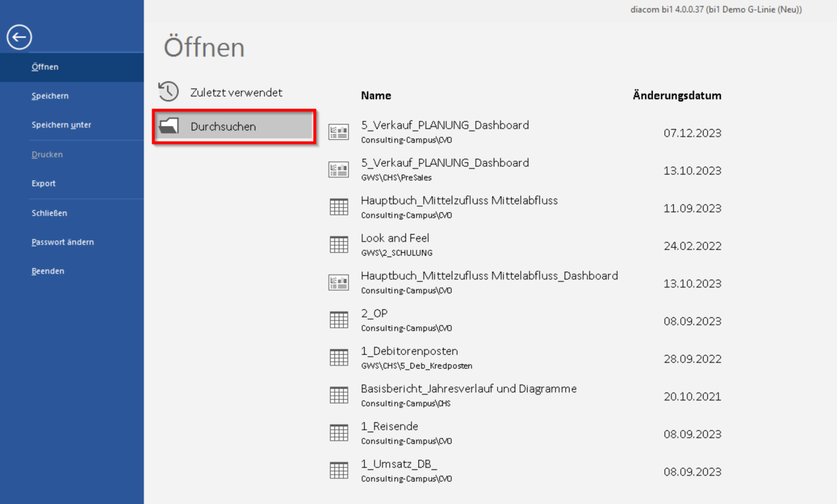
Task: Open 5_Verkauf_PLANUNG_Dashboard from Consulting-Campus\CVO
Action: (525, 132)
